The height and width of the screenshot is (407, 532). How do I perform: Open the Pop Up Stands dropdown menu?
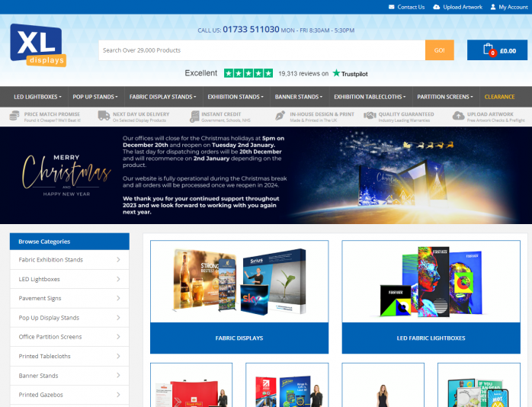point(95,97)
